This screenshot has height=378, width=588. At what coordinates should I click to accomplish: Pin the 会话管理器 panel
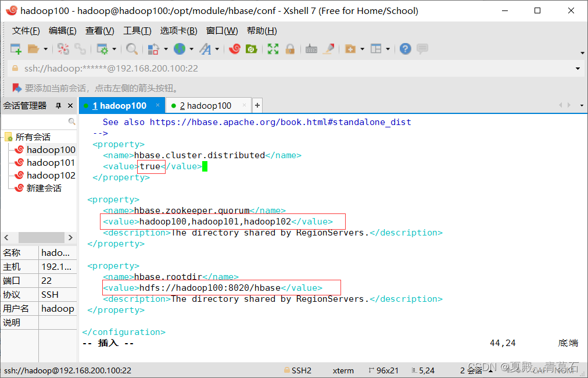point(59,106)
